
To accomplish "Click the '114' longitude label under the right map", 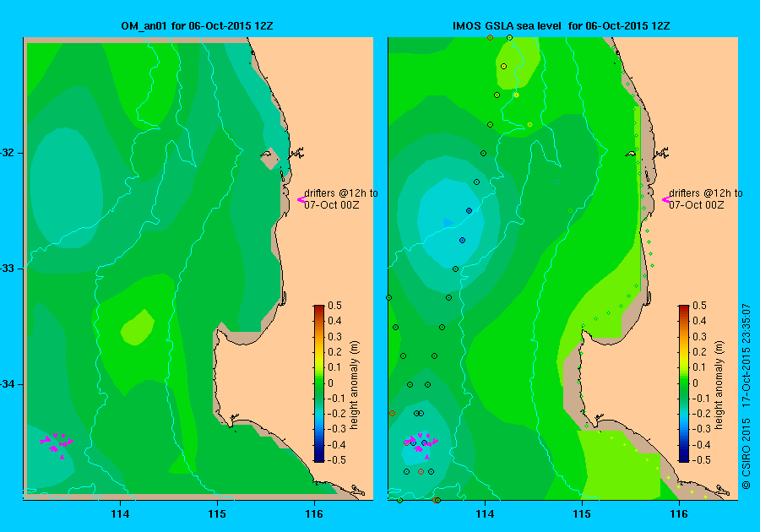I will pos(486,514).
